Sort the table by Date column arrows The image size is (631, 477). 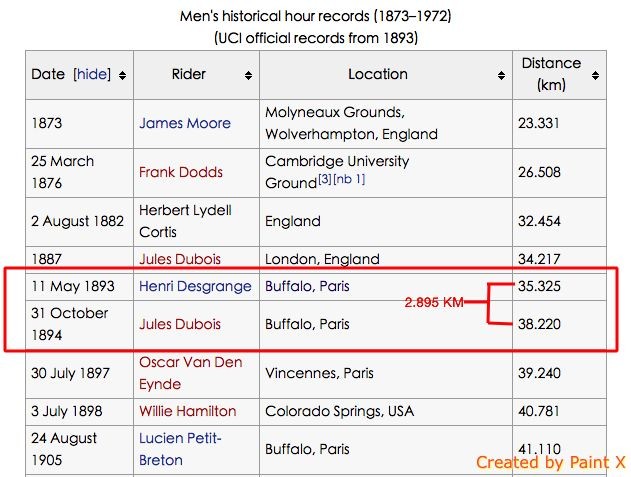pyautogui.click(x=122, y=75)
